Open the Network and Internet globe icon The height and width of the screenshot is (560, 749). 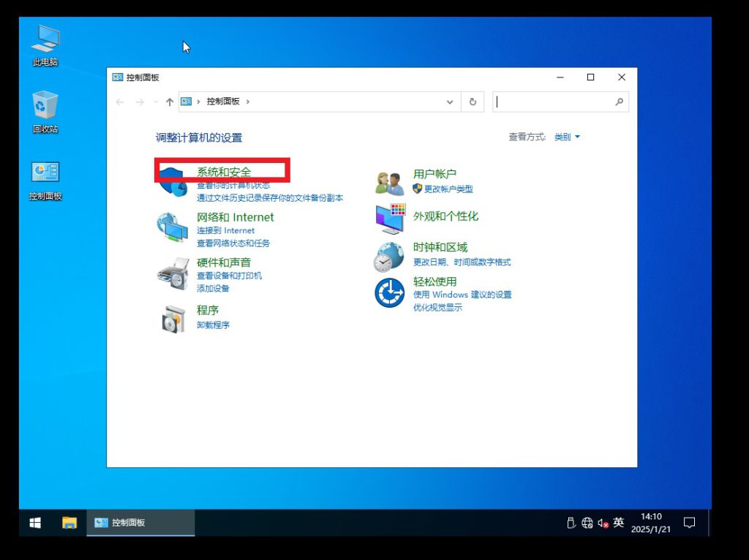pos(173,227)
